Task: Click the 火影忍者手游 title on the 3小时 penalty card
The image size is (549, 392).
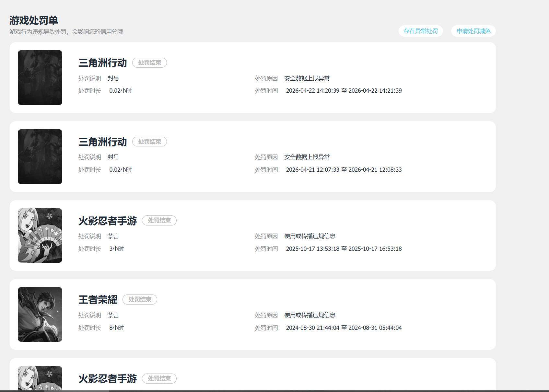Action: point(107,221)
